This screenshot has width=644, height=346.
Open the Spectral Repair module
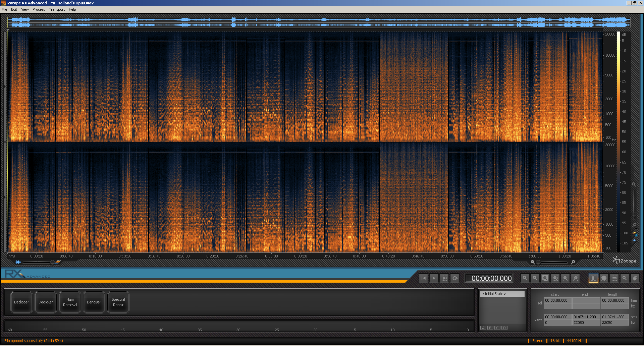click(118, 302)
